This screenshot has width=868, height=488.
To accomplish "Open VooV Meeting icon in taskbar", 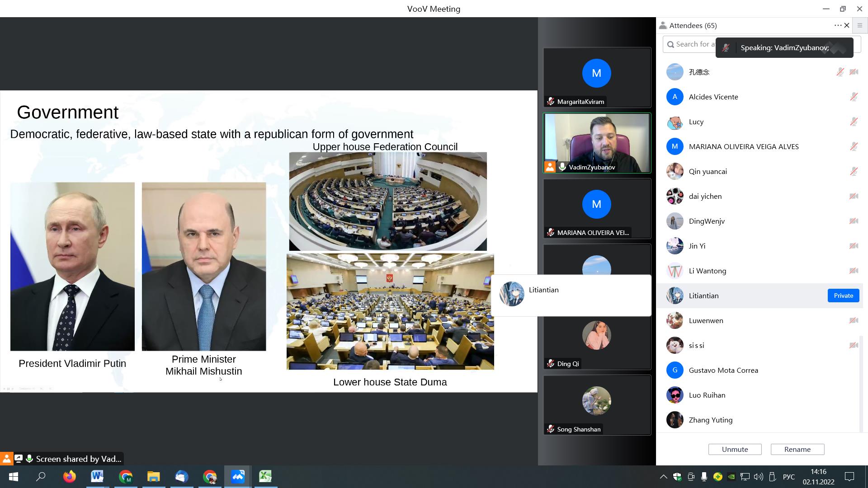I will [238, 476].
